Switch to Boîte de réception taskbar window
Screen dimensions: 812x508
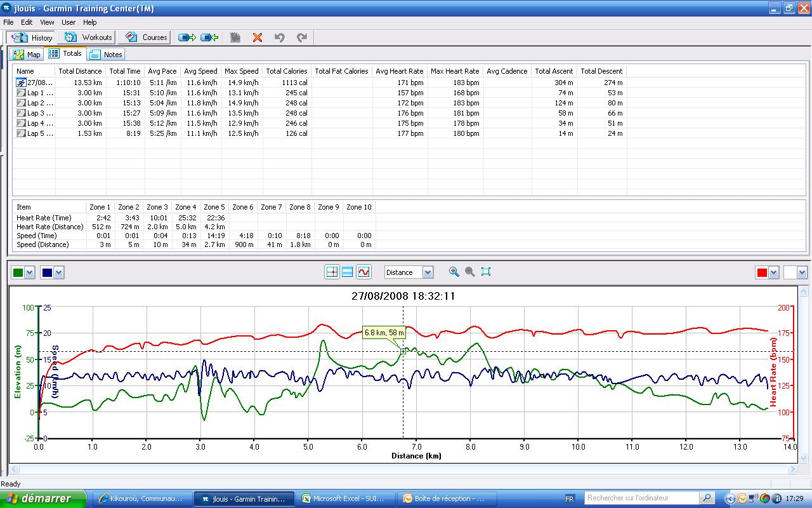coord(449,499)
